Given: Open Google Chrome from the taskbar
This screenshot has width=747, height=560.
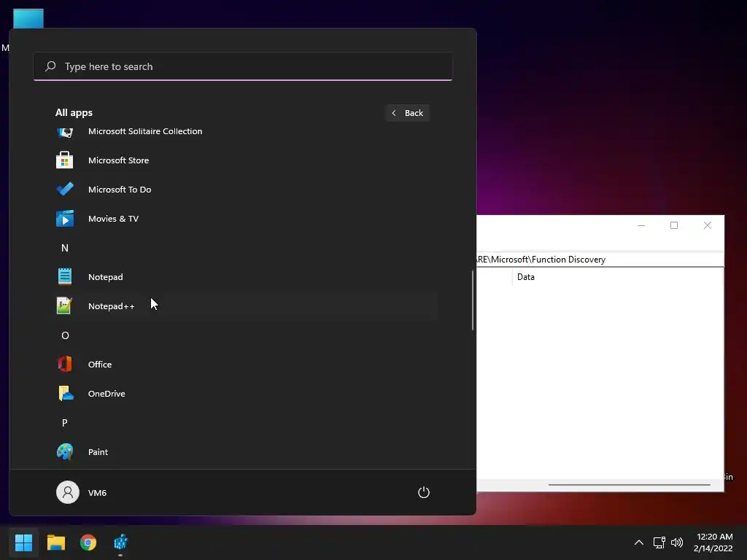Looking at the screenshot, I should (x=88, y=542).
